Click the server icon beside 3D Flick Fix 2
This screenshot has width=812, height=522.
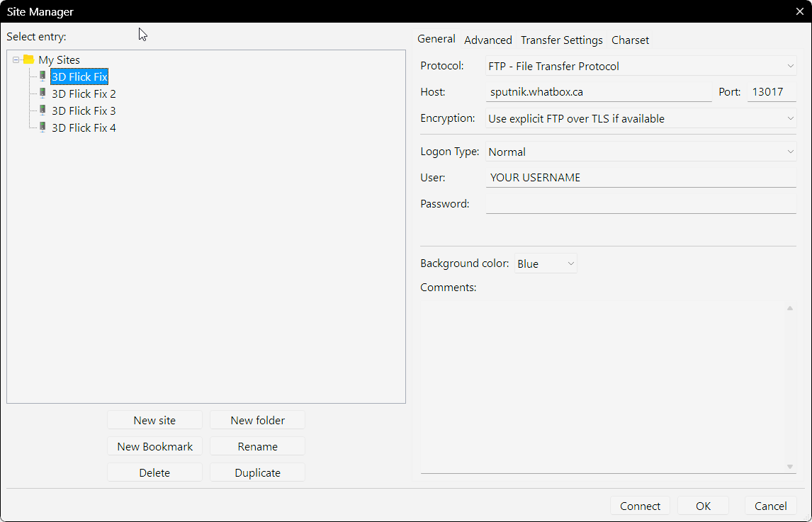click(43, 93)
